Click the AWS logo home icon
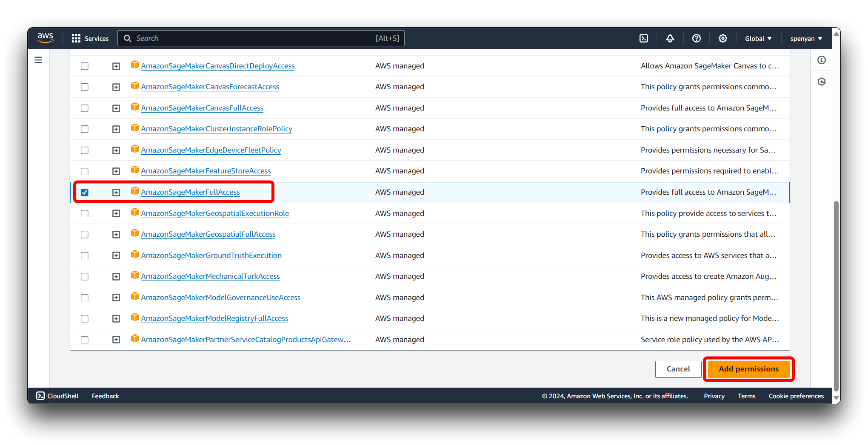Image resolution: width=868 pixels, height=445 pixels. (45, 38)
